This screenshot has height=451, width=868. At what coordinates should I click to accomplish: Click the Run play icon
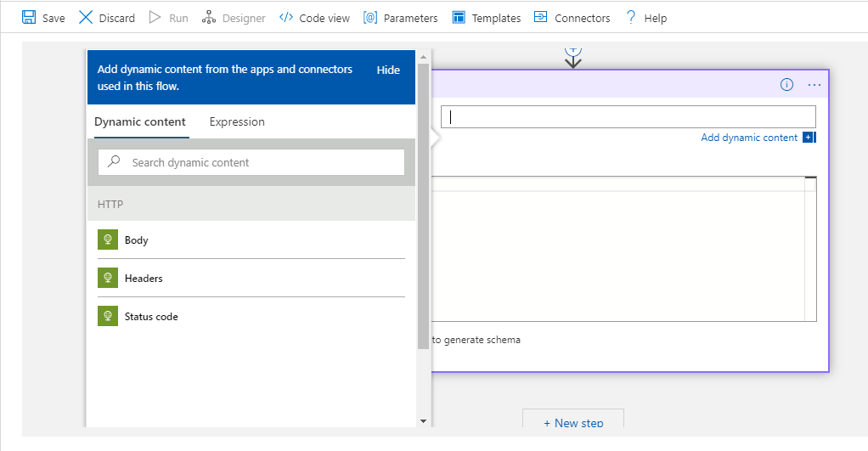[x=155, y=18]
